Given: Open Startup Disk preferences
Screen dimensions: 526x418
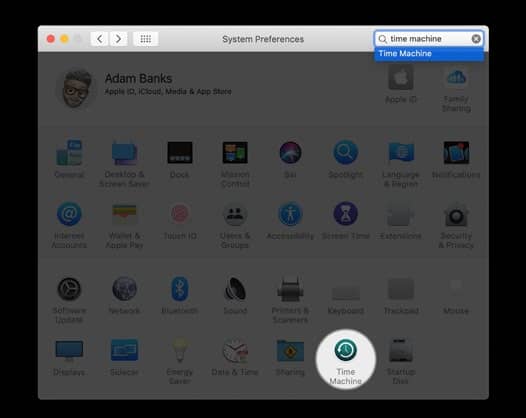Looking at the screenshot, I should (401, 361).
